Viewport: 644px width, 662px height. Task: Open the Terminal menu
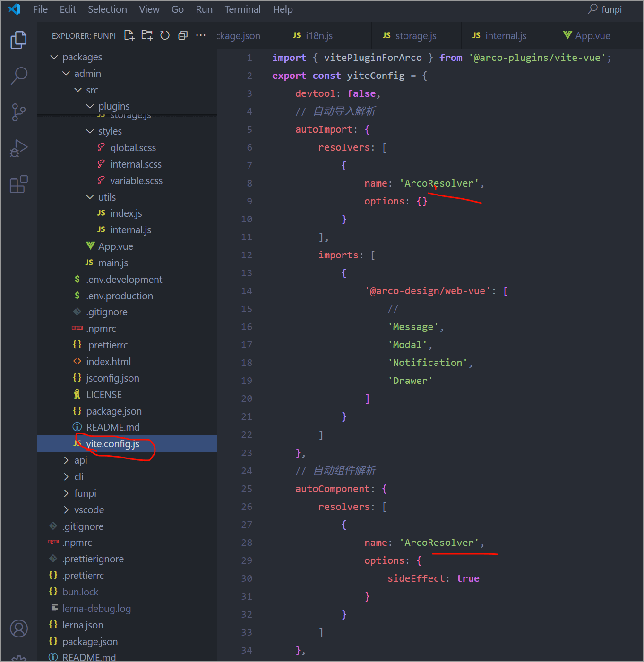242,9
